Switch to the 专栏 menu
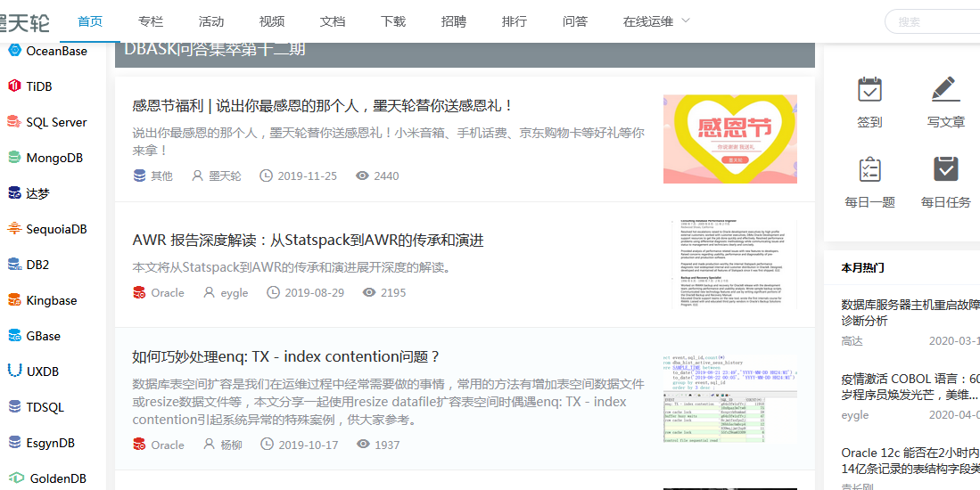Screen dimensions: 980x490 click(x=151, y=21)
